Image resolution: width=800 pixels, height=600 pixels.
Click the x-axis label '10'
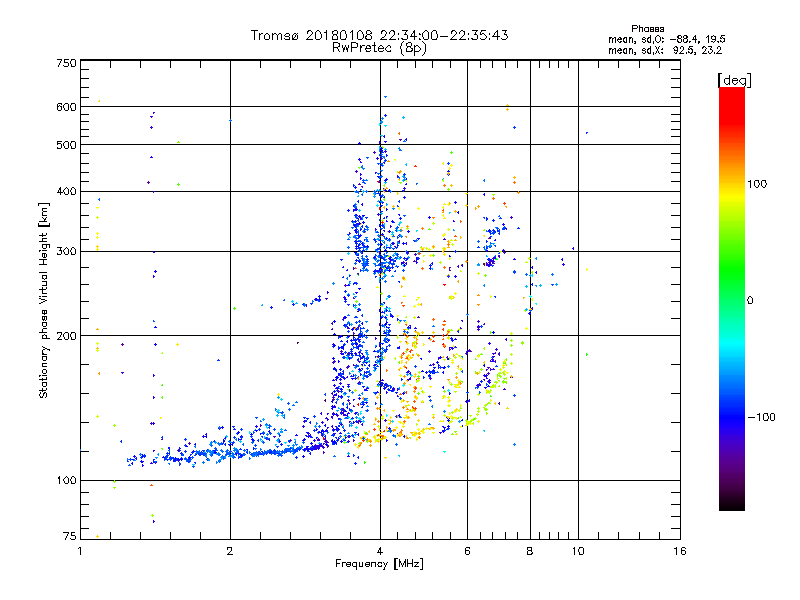point(578,551)
